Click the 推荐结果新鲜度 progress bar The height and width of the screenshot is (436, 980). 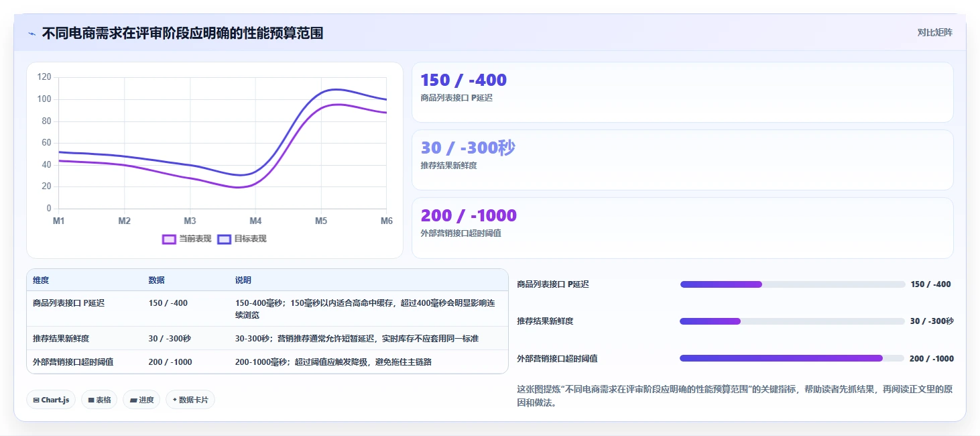[x=792, y=321]
